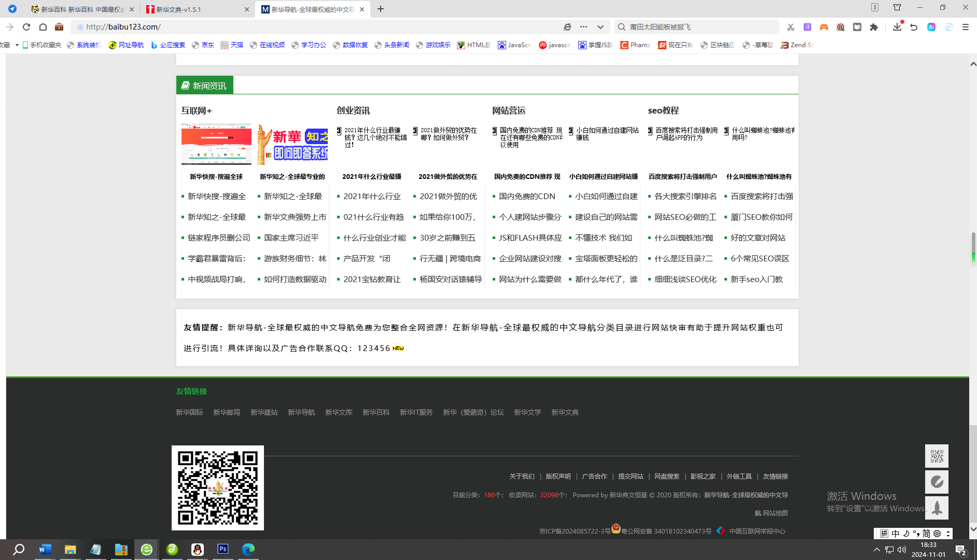977x560 pixels.
Task: Expand the address bar dropdown chevron
Action: pyautogui.click(x=601, y=27)
